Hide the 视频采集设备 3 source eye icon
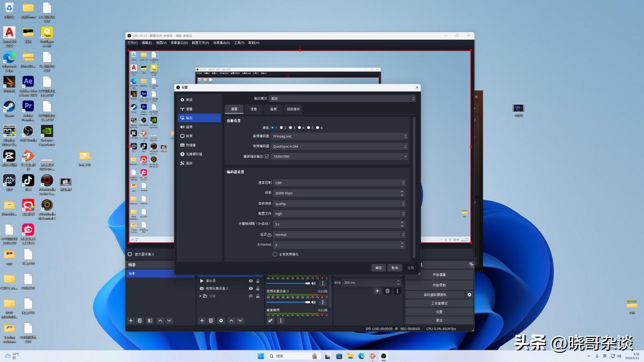The width and height of the screenshot is (644, 362). pyautogui.click(x=251, y=289)
